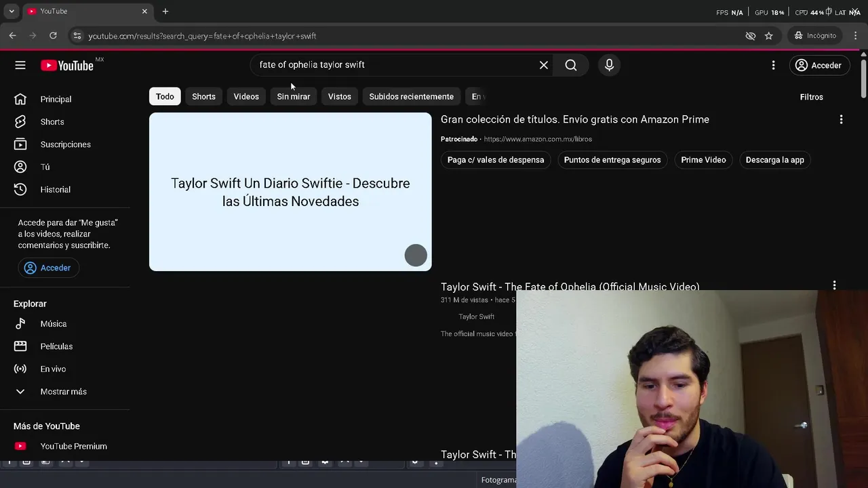The image size is (868, 488).
Task: Select the Vistos filter chip
Action: tap(339, 96)
